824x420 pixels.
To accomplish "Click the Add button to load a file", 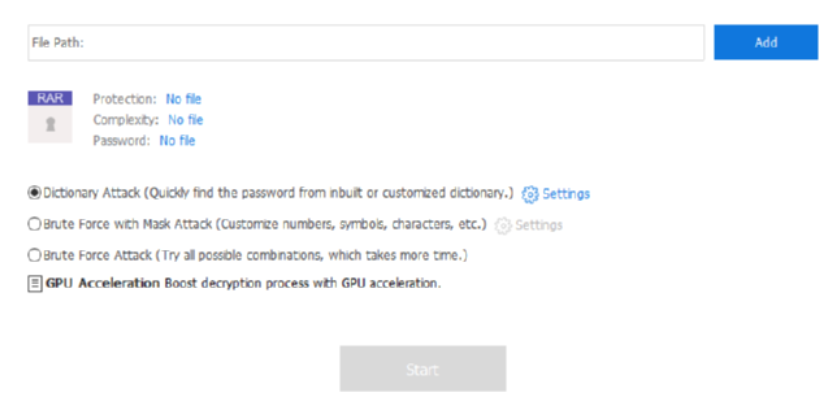I will [766, 42].
